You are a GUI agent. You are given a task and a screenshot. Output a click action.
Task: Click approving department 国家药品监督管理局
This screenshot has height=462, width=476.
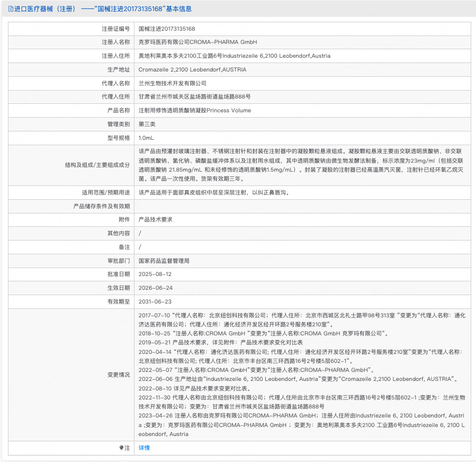[164, 261]
